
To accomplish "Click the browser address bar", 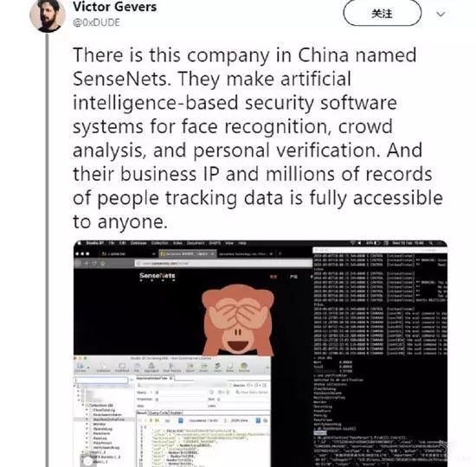I will tap(223, 264).
